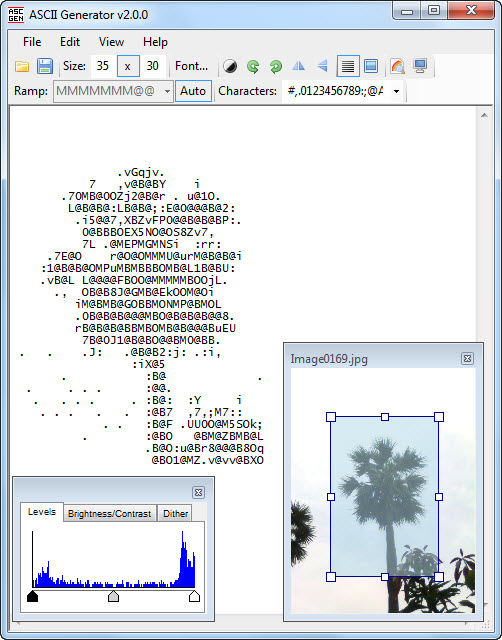Screen dimensions: 502x640
Task: Click the width size field showing 35
Action: coord(103,66)
